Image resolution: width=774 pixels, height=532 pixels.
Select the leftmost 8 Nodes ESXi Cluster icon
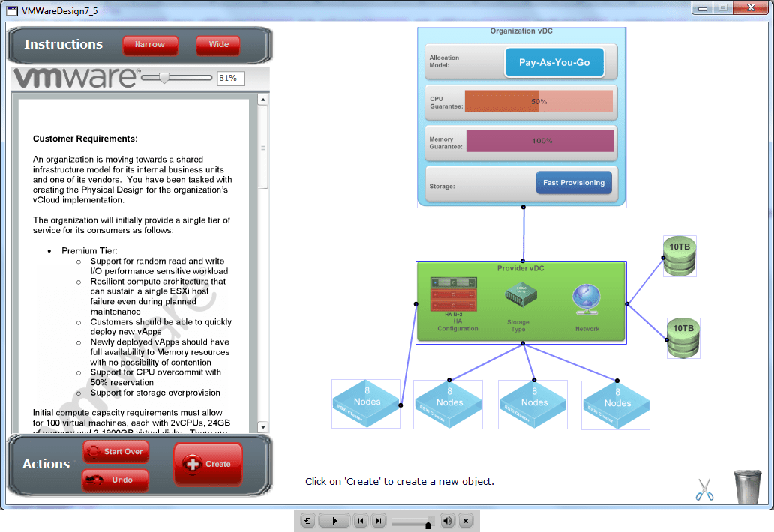365,403
